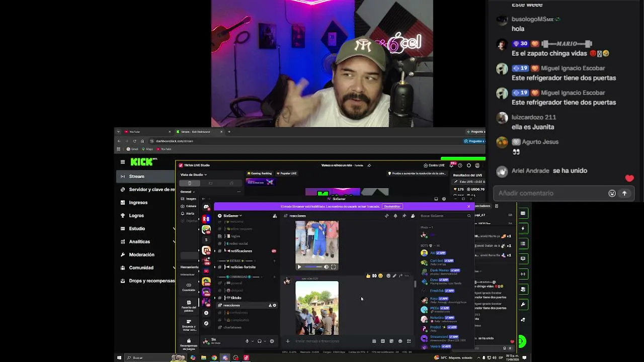Viewport: 644px width, 362px height.
Task: Edit reacciones channel settings gear
Action: (x=274, y=305)
